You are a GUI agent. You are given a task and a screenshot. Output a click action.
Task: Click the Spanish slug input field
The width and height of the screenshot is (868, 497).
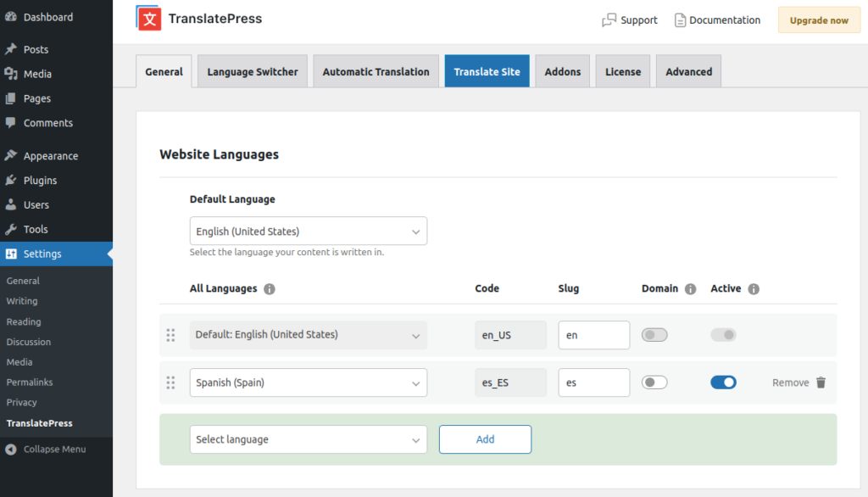[x=593, y=383]
